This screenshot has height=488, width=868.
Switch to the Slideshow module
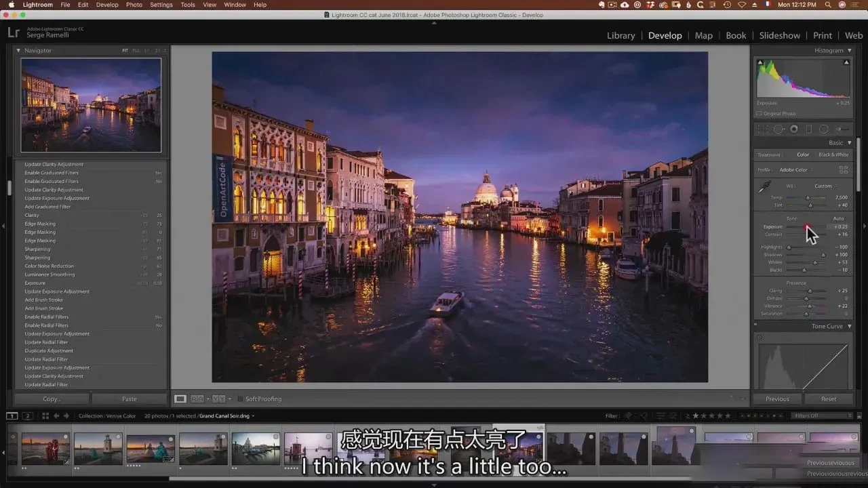(780, 35)
